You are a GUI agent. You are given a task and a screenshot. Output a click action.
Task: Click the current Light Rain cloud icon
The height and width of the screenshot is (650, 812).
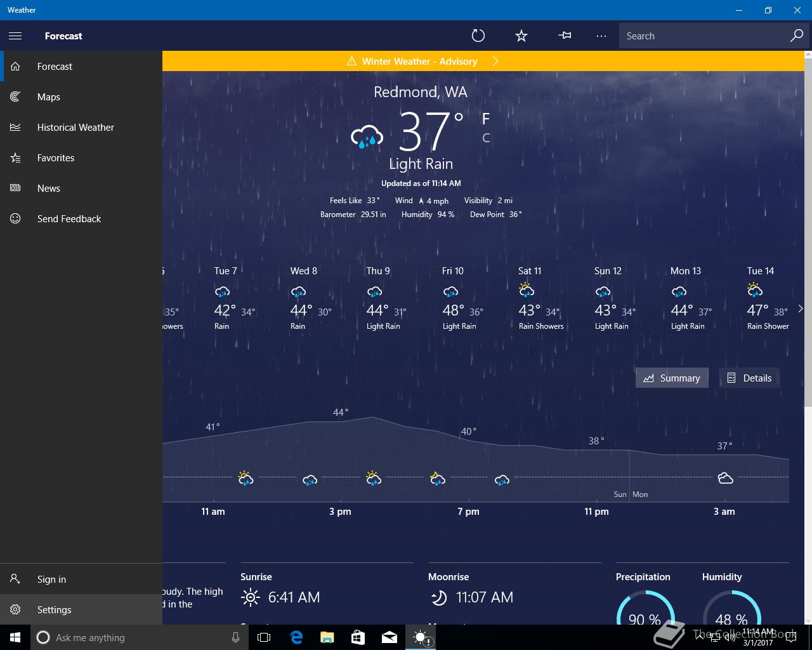tap(367, 136)
